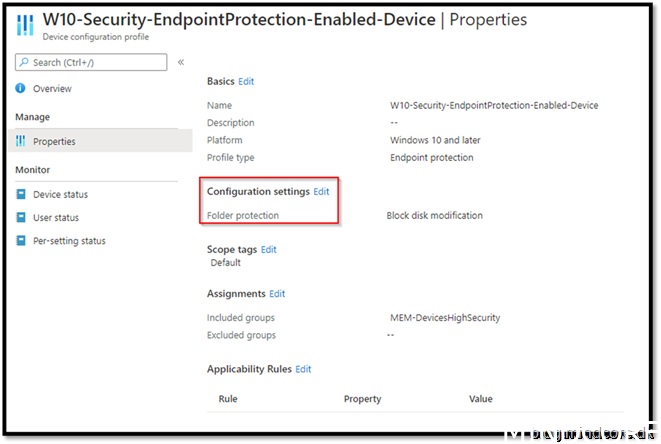
Task: Focus the Search (Ctrl+/) input field
Action: coord(97,62)
